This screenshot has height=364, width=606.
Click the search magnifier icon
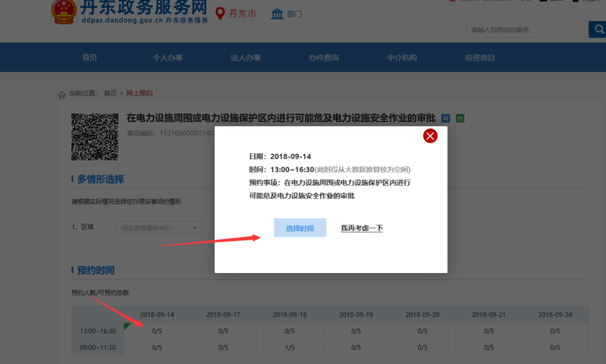click(x=599, y=29)
